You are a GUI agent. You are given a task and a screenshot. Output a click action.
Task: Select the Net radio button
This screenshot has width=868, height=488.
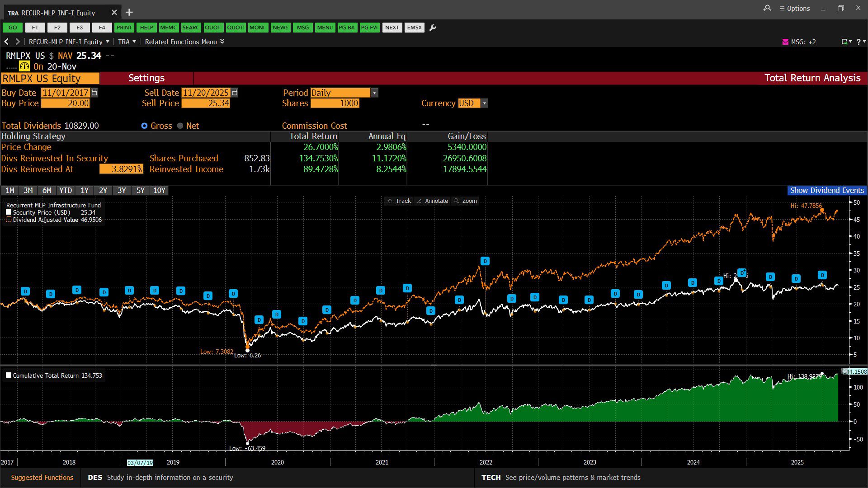click(x=180, y=126)
